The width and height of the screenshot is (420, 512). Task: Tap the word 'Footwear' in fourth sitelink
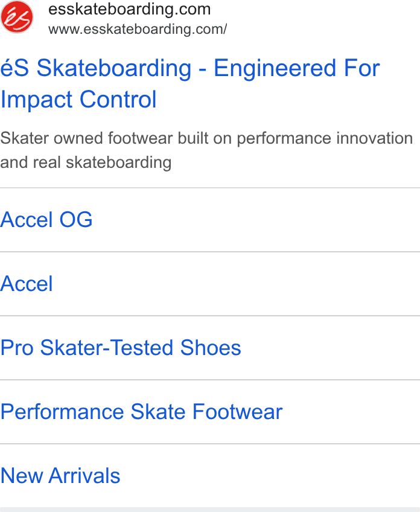click(237, 411)
